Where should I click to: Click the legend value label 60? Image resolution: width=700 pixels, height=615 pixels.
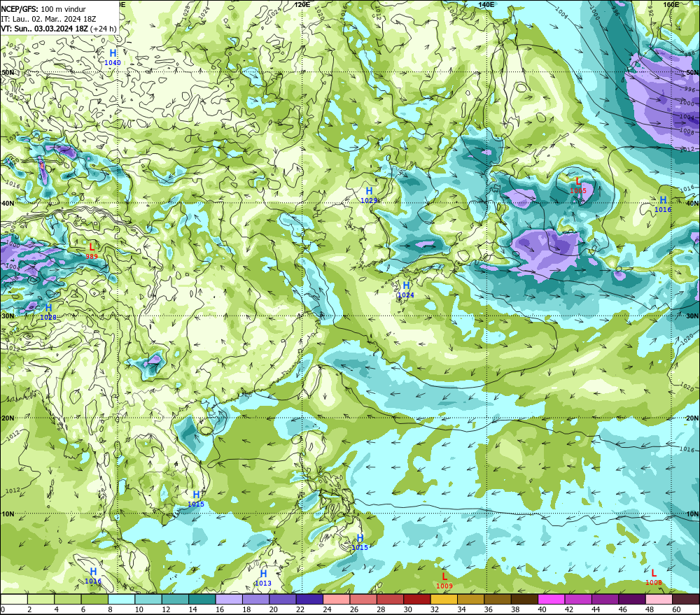(x=676, y=609)
